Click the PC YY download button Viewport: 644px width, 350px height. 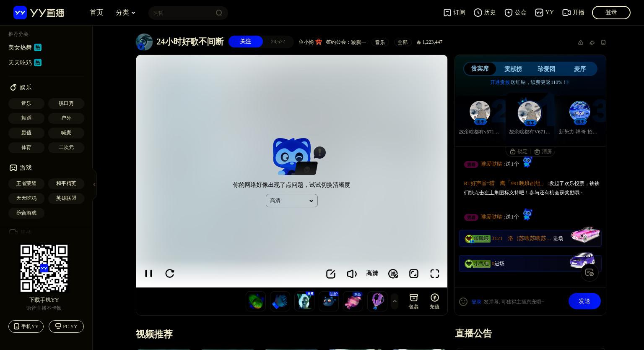[x=66, y=326]
